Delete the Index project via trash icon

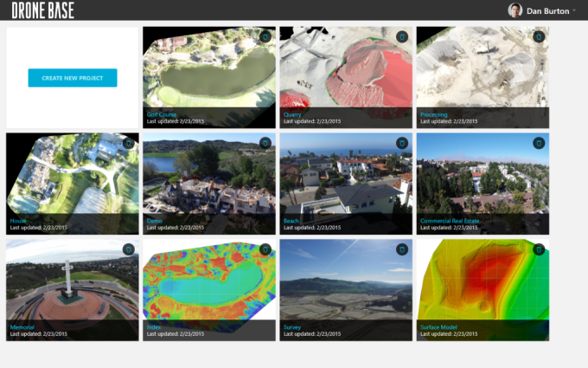click(265, 249)
